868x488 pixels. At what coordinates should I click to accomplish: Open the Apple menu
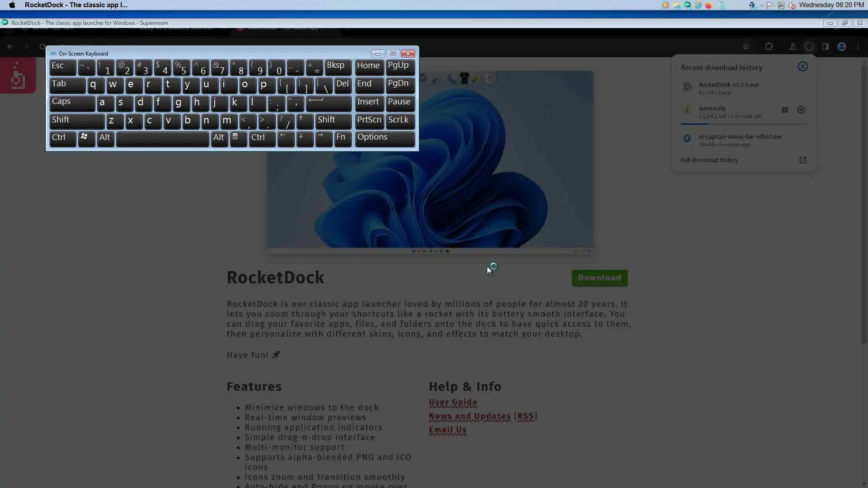pyautogui.click(x=12, y=5)
